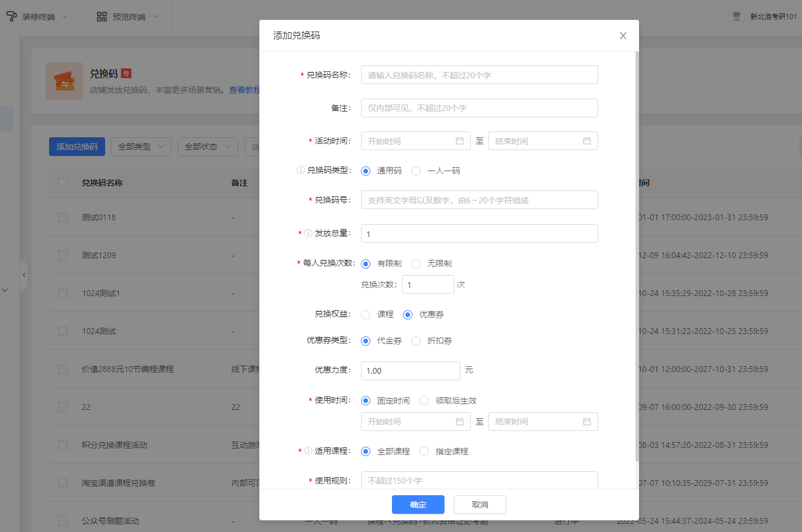Open calendar icon in 活动时间 开始时间 field

tap(460, 141)
